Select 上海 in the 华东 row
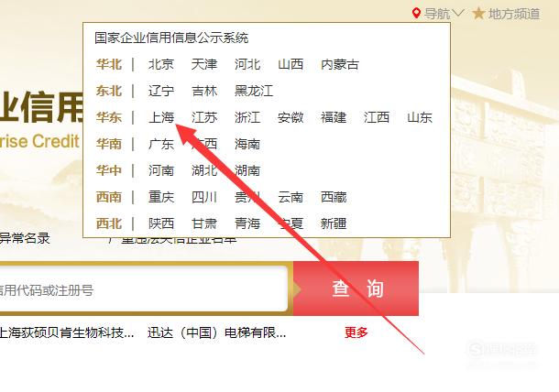 click(161, 117)
